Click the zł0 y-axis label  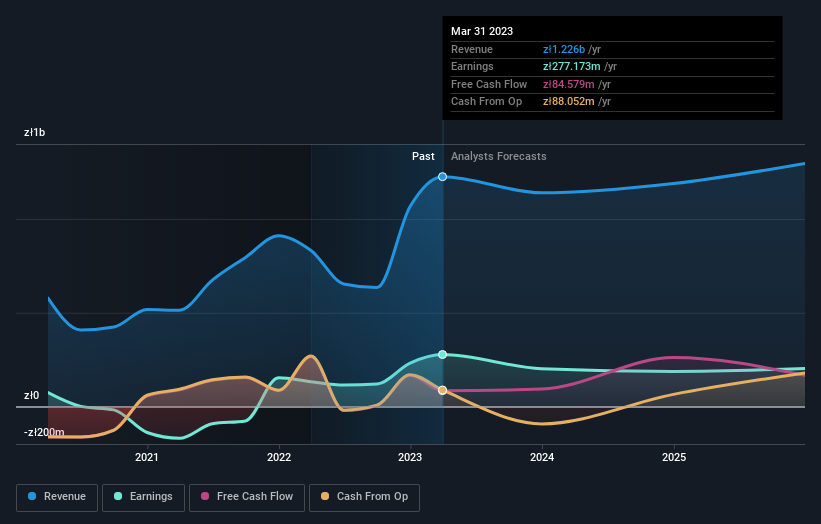(x=31, y=395)
